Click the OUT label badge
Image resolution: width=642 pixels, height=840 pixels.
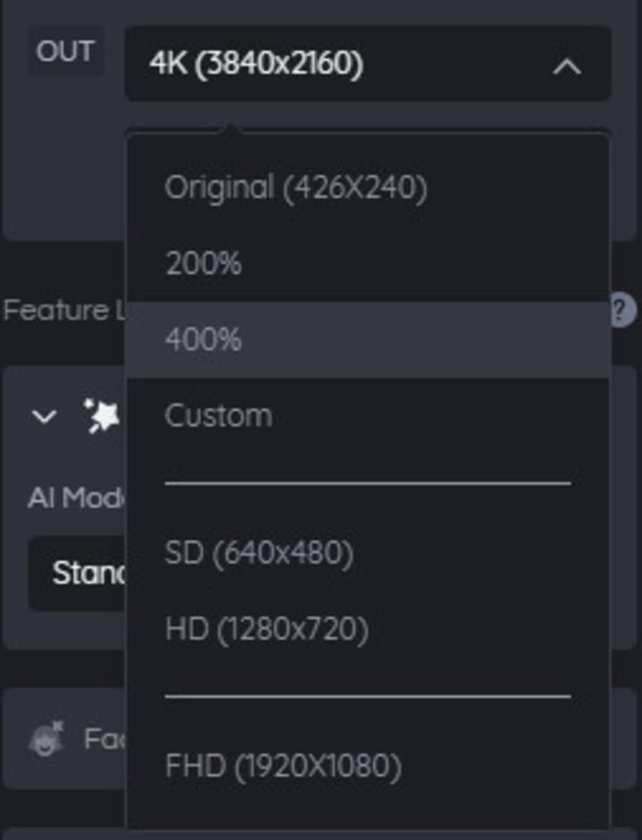[65, 52]
